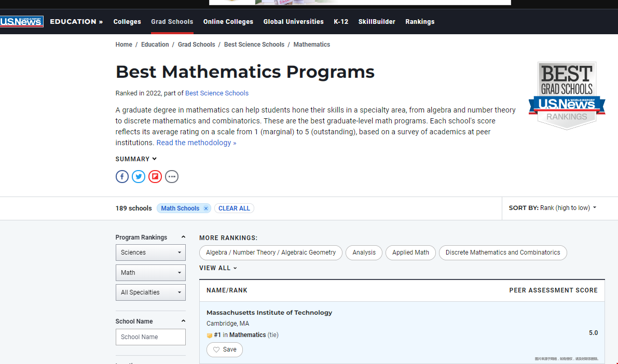Open Rankings in navigation bar
The width and height of the screenshot is (618, 364).
coord(420,22)
